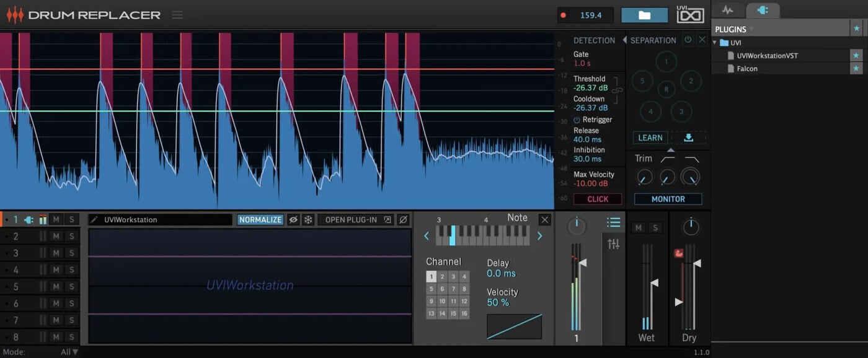
Task: Solo track 1
Action: [71, 219]
